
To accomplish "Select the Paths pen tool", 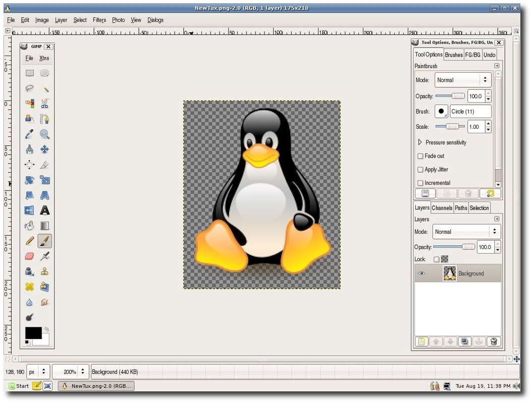I will tap(44, 119).
